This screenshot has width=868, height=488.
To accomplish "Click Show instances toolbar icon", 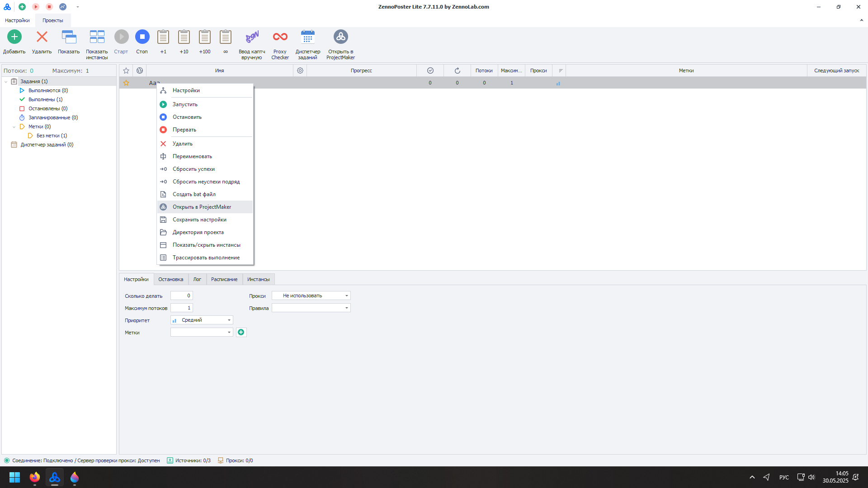I will [x=97, y=37].
